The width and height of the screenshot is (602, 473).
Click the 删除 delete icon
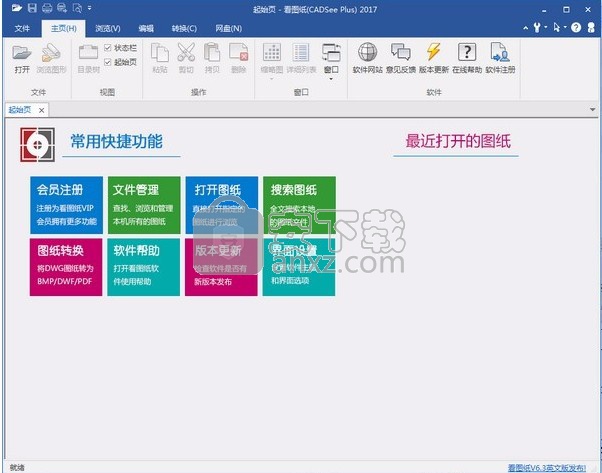pos(238,53)
